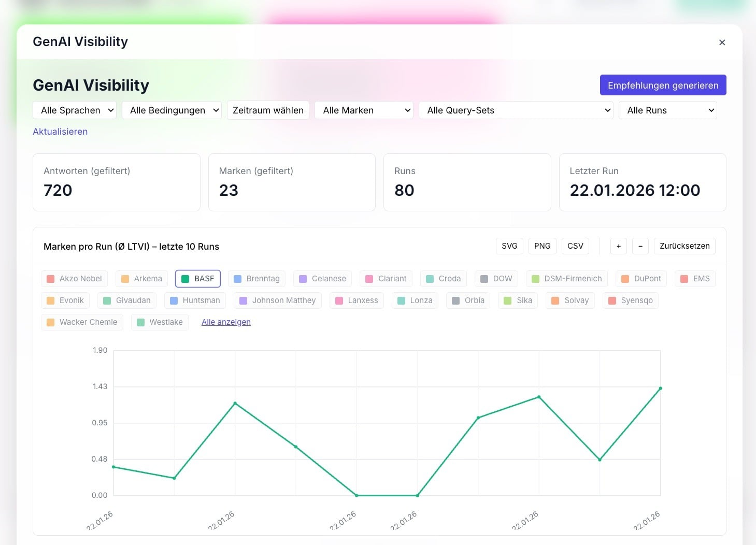Viewport: 756px width, 545px height.
Task: Expand the Alle Bedingungen filter
Action: pyautogui.click(x=172, y=110)
